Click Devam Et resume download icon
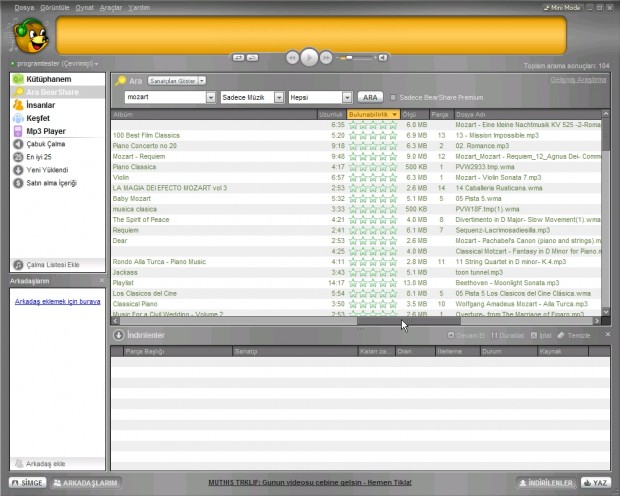 click(x=450, y=335)
